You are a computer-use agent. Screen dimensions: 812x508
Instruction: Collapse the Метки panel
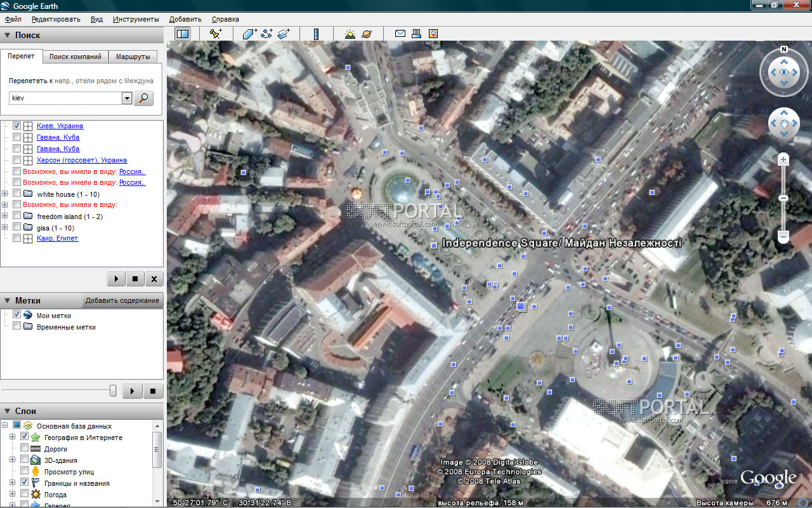(x=8, y=300)
